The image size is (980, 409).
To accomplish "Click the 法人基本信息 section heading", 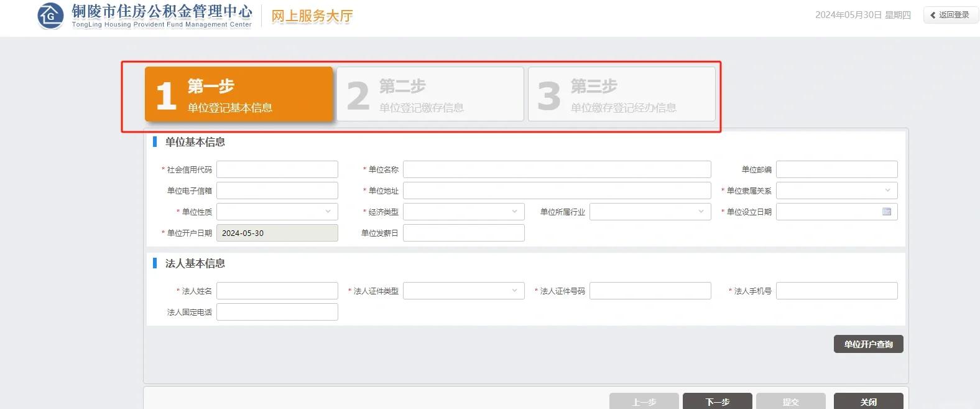I will coord(195,263).
